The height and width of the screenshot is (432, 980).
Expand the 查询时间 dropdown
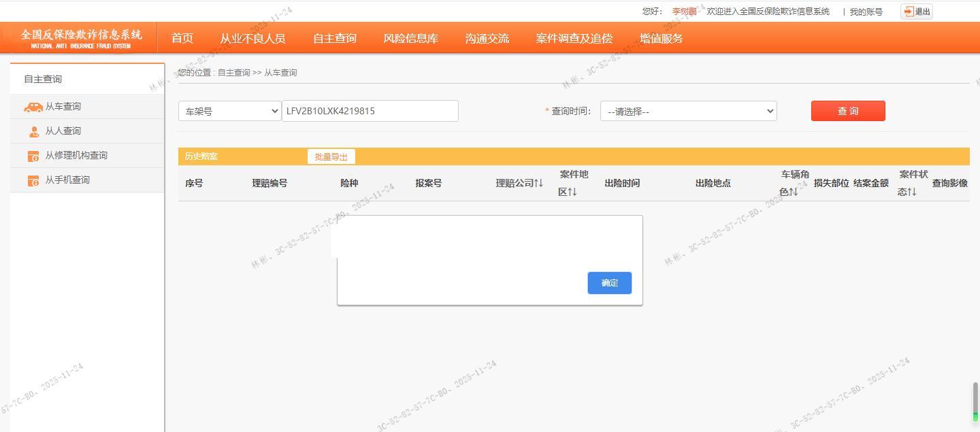tap(688, 111)
